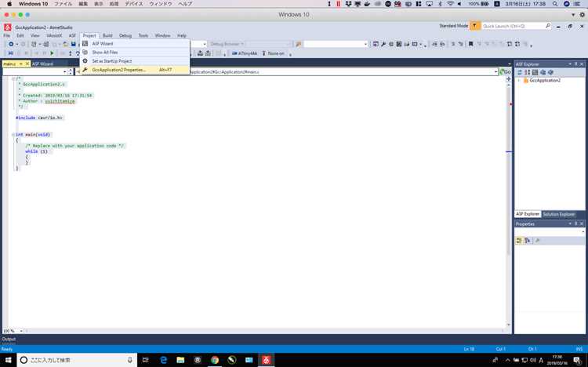Open the file path navigation dropdown
The image size is (588, 367).
495,71
